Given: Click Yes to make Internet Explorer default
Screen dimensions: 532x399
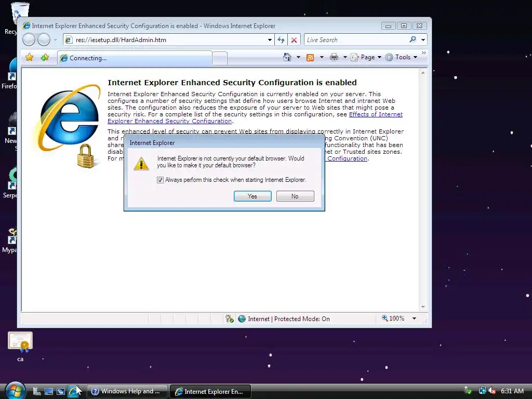Looking at the screenshot, I should [x=252, y=196].
